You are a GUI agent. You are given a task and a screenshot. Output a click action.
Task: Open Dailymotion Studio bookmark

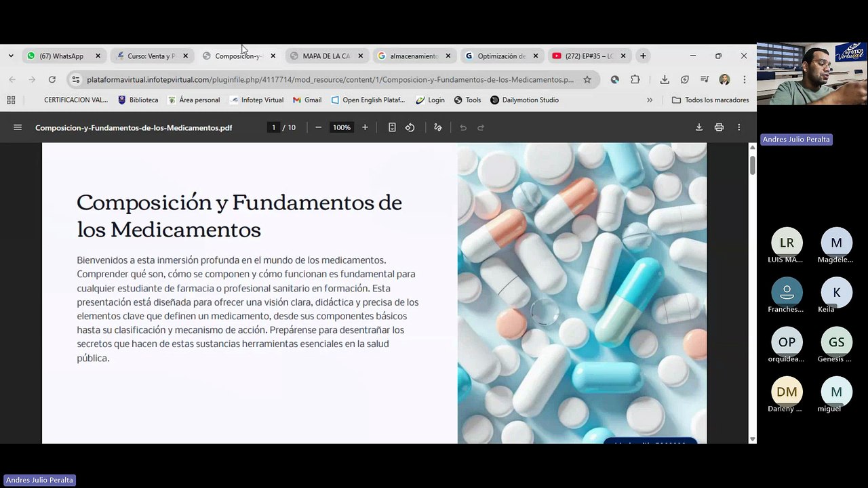coord(525,100)
